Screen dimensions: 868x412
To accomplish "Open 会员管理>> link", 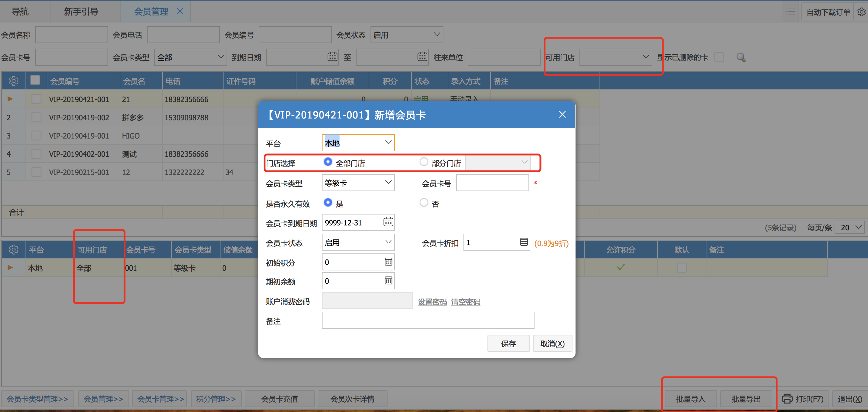I will (103, 399).
